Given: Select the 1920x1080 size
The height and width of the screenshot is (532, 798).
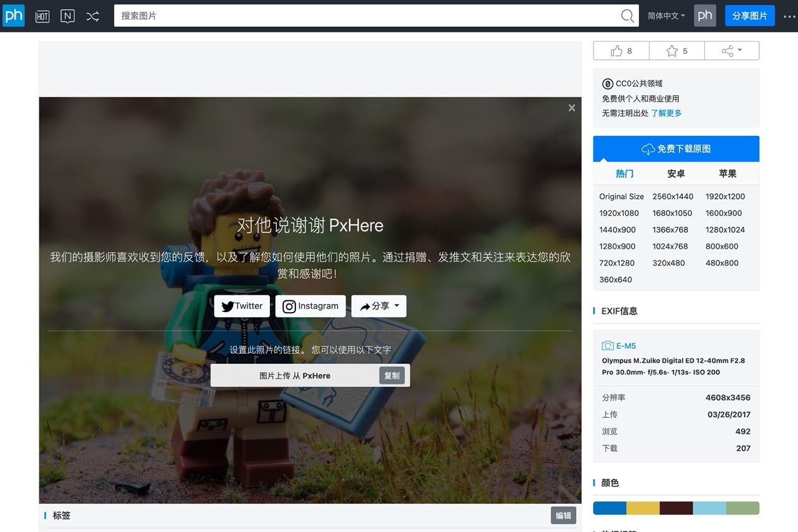Looking at the screenshot, I should coord(619,213).
